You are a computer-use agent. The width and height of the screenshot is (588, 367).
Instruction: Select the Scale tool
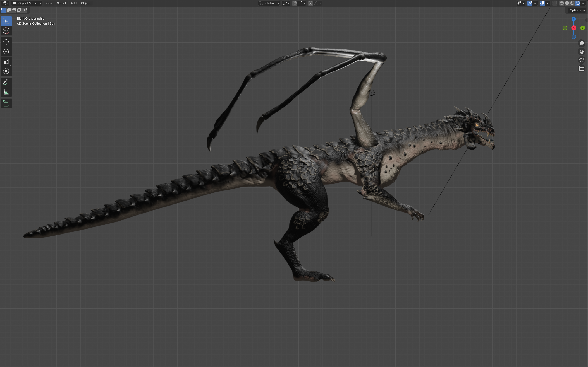click(x=6, y=61)
